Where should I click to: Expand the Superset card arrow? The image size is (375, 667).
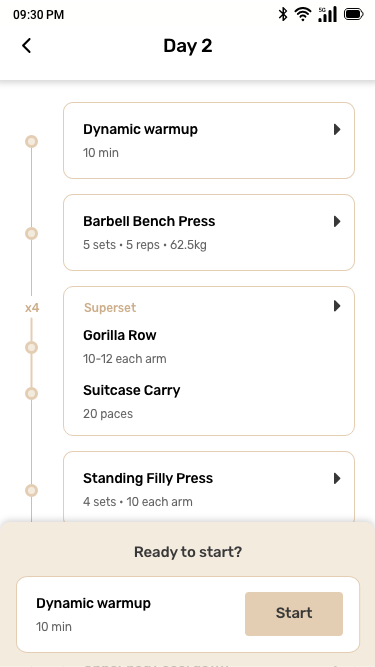tap(337, 306)
